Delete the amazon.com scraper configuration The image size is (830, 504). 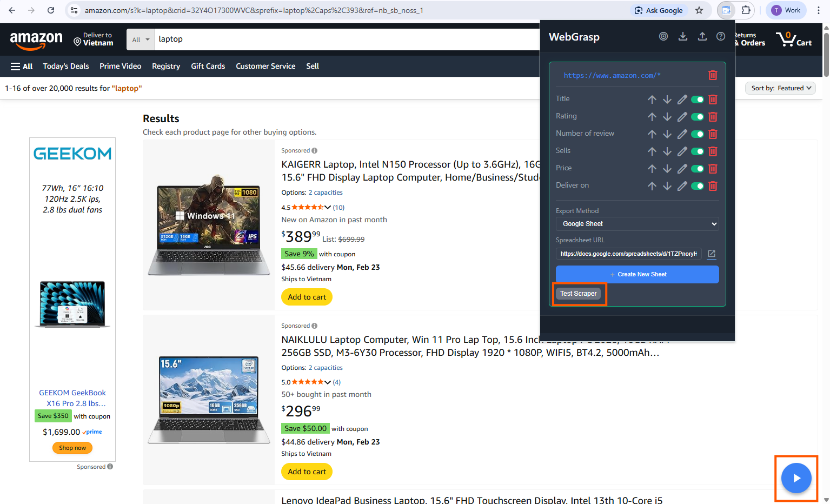(713, 76)
